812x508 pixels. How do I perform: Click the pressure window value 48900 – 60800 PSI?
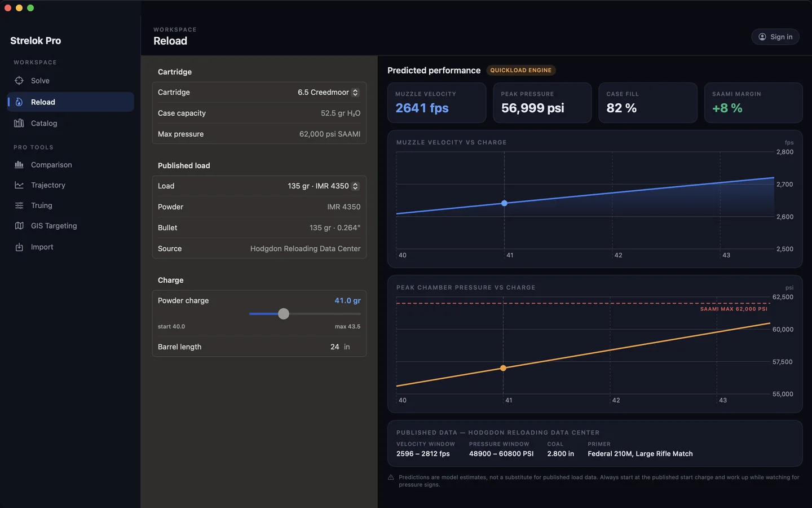(x=501, y=454)
